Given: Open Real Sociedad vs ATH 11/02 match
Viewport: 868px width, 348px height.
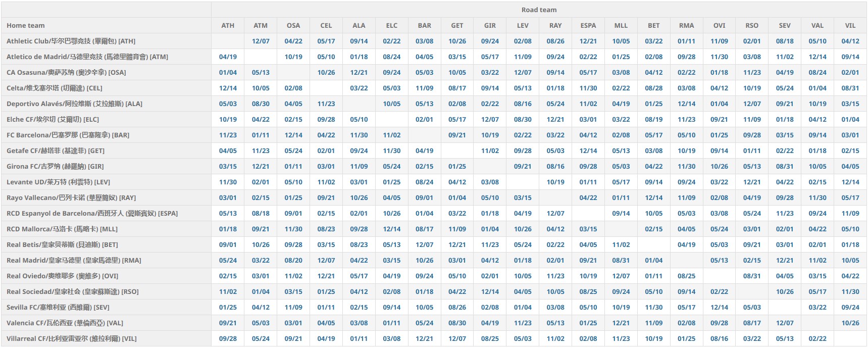Looking at the screenshot, I should coord(228,291).
